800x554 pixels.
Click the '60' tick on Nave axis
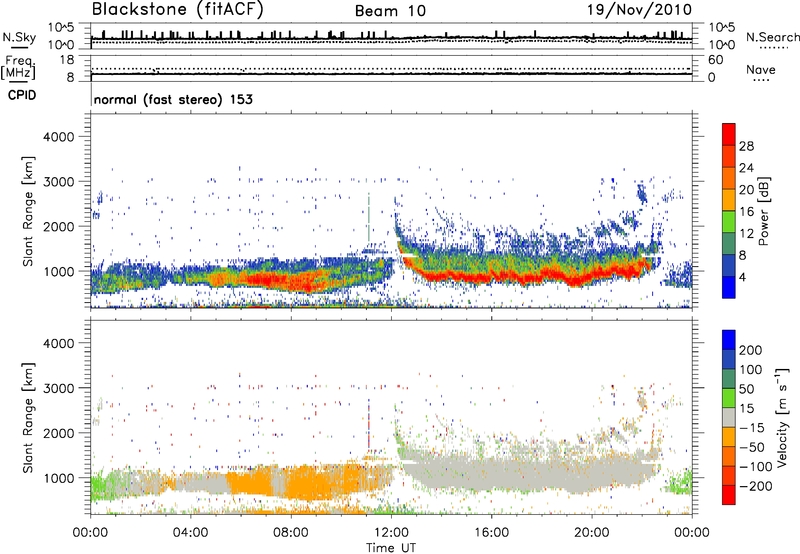point(715,60)
